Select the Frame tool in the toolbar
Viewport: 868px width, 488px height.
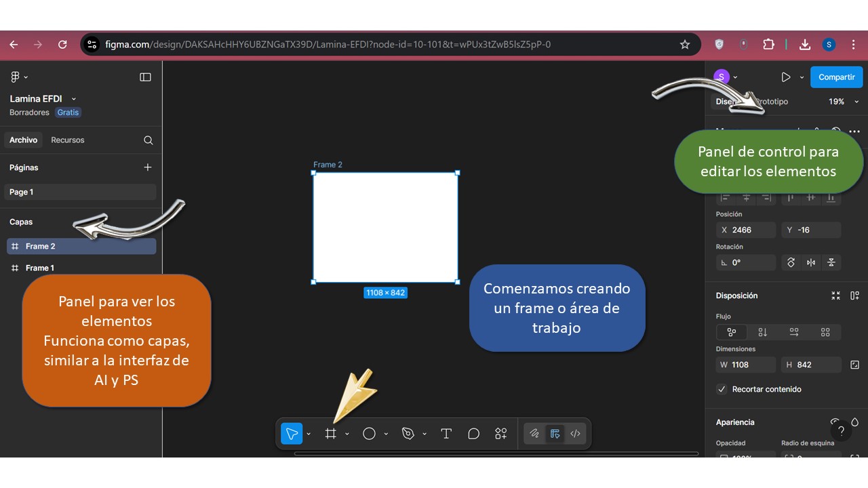(330, 434)
